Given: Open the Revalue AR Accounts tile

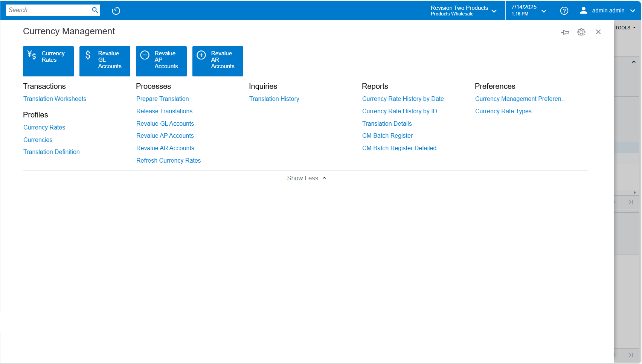Looking at the screenshot, I should click(x=218, y=61).
